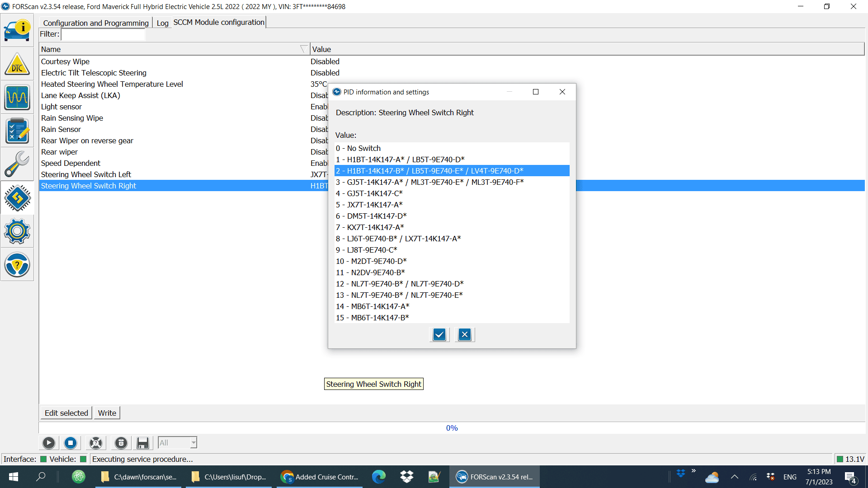Open the oscilloscope dashboard section
868x488 pixels.
(x=17, y=98)
